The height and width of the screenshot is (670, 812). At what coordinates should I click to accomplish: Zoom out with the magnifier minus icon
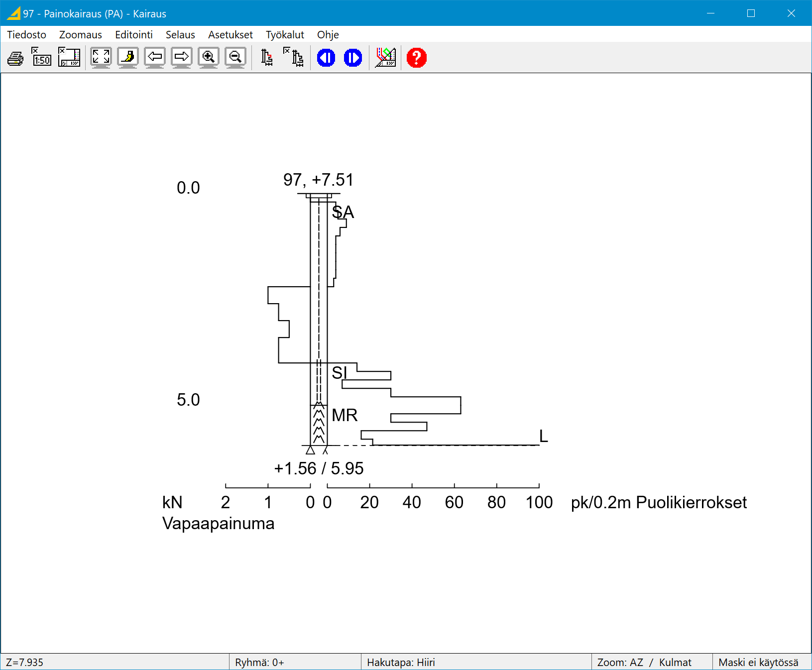coord(235,58)
